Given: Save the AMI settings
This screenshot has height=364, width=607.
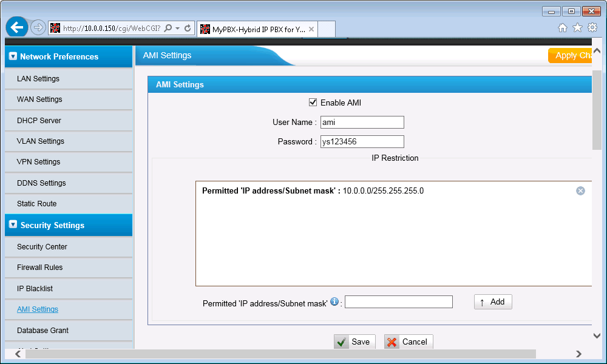Looking at the screenshot, I should (x=354, y=342).
